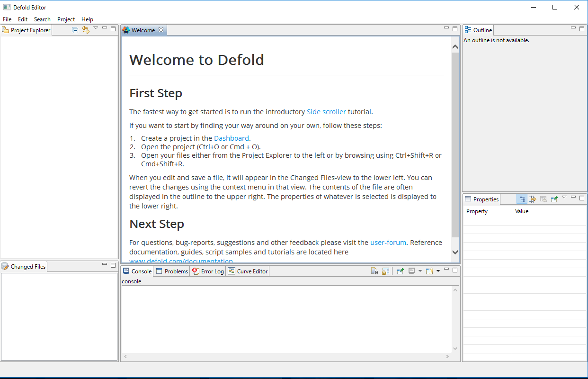The width and height of the screenshot is (588, 379).
Task: Open the Project menu
Action: click(66, 19)
